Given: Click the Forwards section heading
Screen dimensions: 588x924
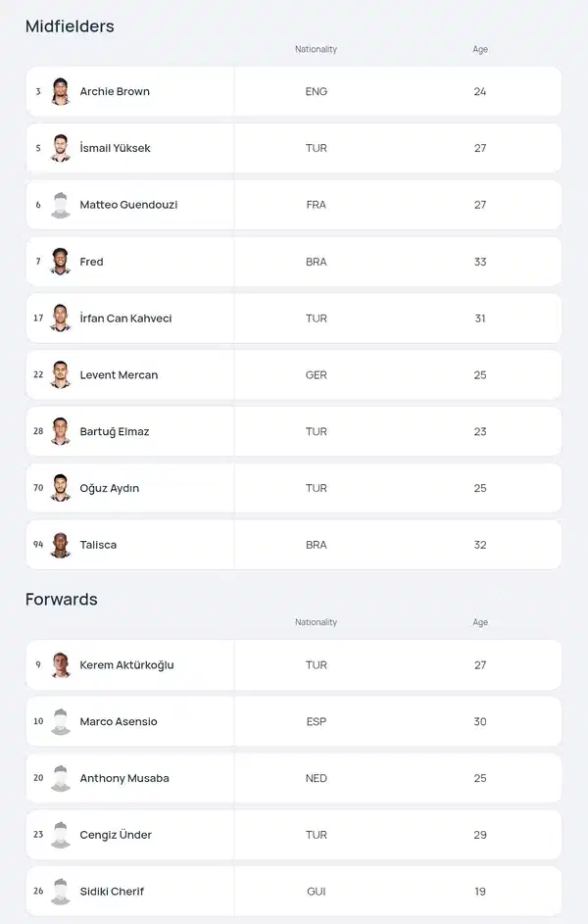Looking at the screenshot, I should pos(62,600).
